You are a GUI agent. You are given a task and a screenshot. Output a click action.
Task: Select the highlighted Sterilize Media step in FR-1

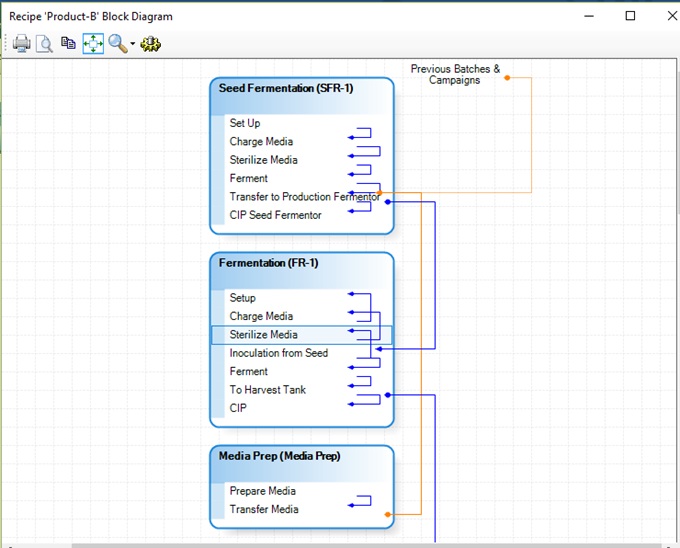pyautogui.click(x=264, y=335)
